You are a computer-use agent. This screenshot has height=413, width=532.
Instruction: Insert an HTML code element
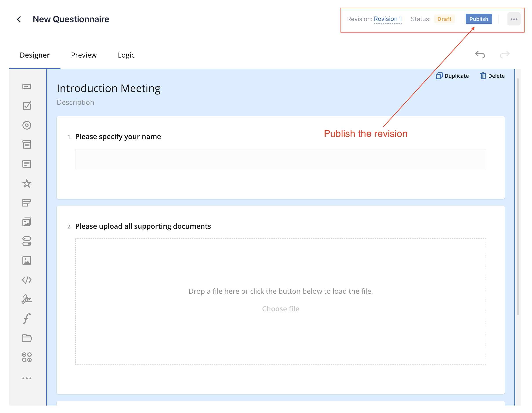point(27,280)
